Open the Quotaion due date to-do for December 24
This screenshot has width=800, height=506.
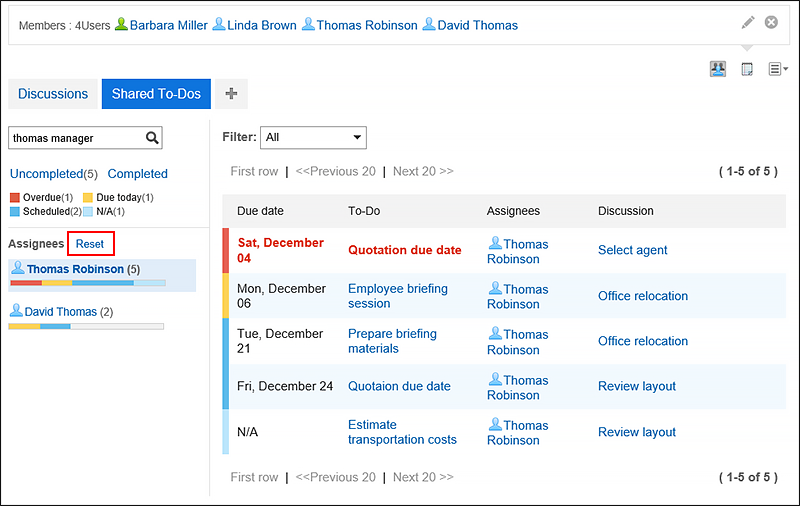click(399, 386)
